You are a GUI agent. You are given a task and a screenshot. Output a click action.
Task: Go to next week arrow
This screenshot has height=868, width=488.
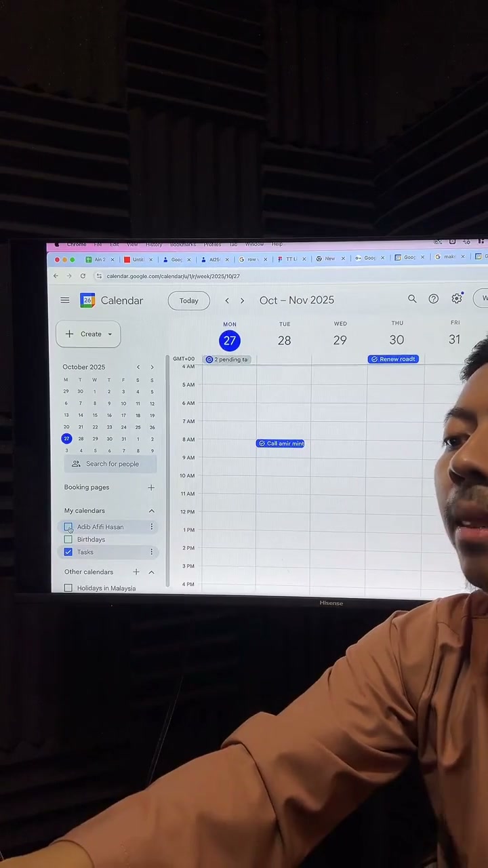[x=242, y=300]
